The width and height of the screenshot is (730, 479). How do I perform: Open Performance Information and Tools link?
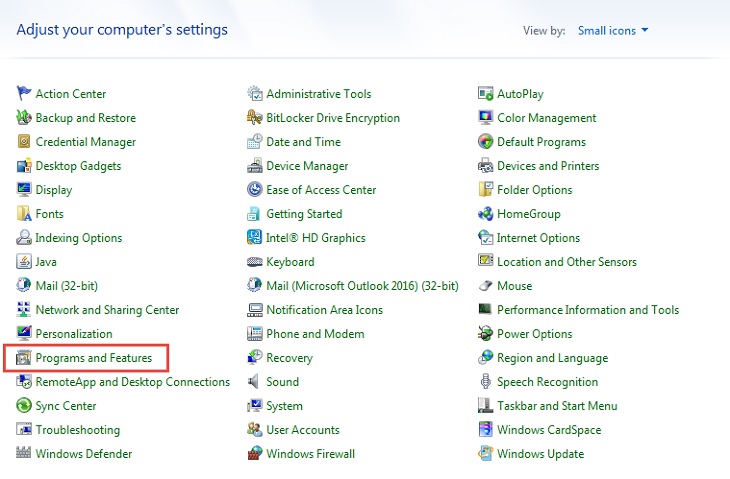[588, 310]
